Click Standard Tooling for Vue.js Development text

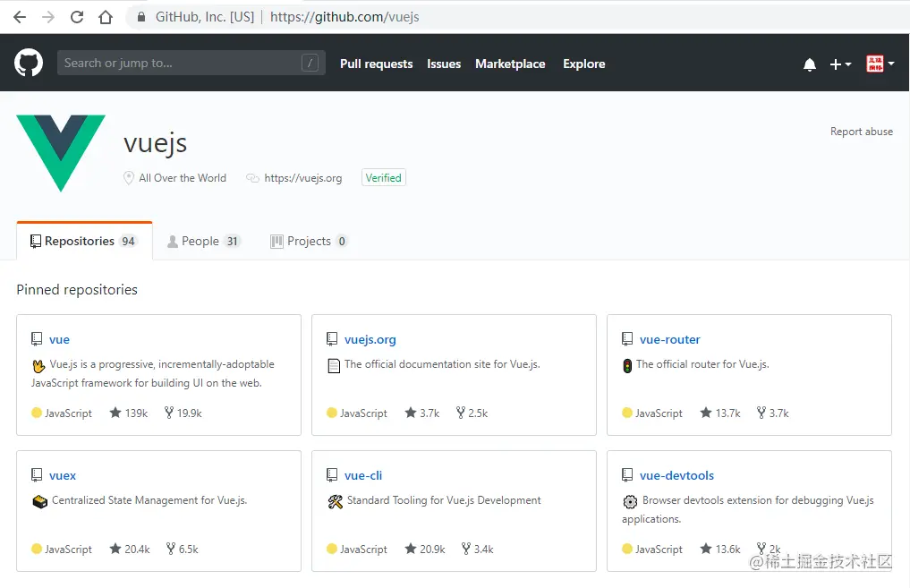(x=444, y=500)
